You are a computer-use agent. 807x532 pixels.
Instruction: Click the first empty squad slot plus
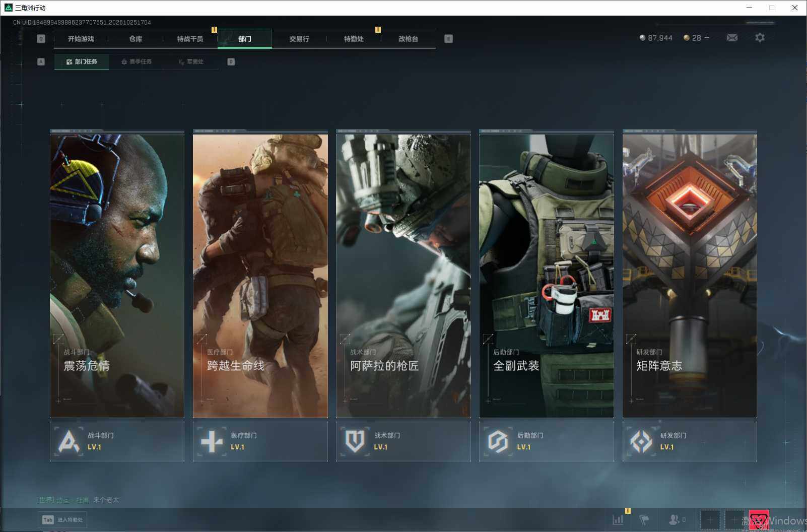[710, 520]
